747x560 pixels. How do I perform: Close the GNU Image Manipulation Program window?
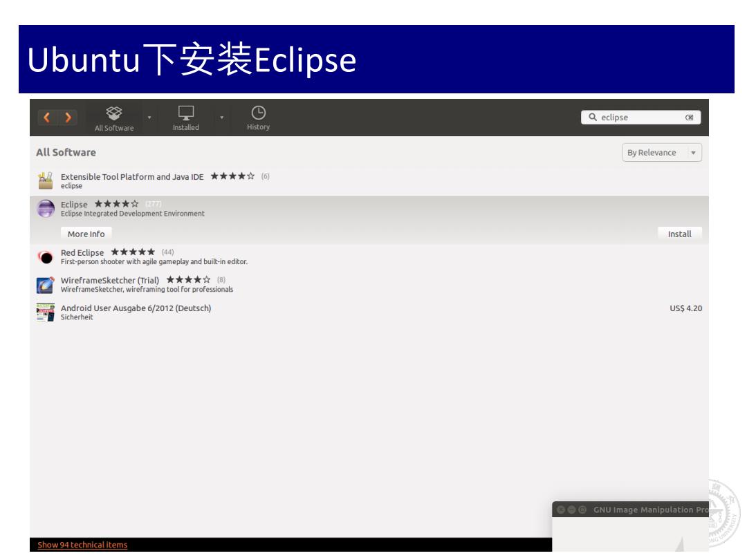click(561, 510)
